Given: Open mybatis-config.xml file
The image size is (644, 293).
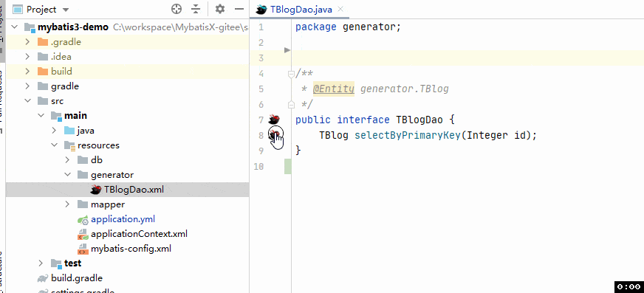Looking at the screenshot, I should [131, 249].
